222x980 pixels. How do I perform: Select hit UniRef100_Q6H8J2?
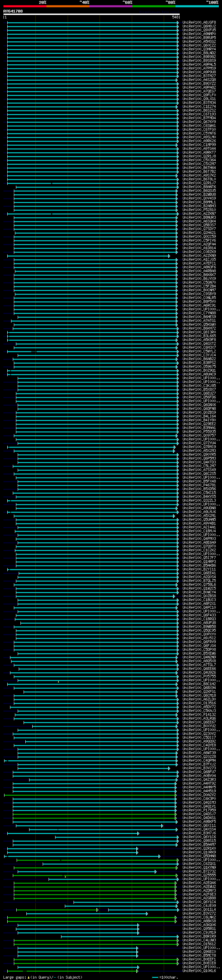click(x=199, y=26)
